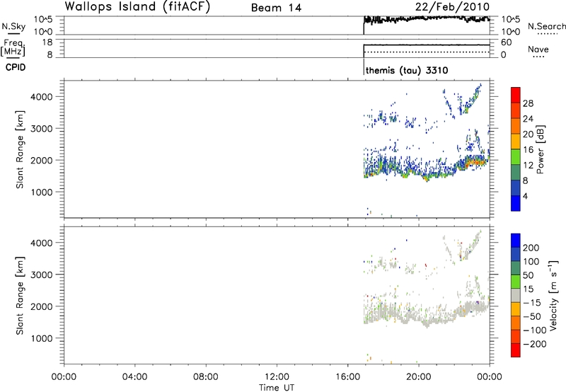This screenshot has height=392, width=566.
Task: Click the red bottom of the velocity colorbar
Action: pyautogui.click(x=516, y=350)
